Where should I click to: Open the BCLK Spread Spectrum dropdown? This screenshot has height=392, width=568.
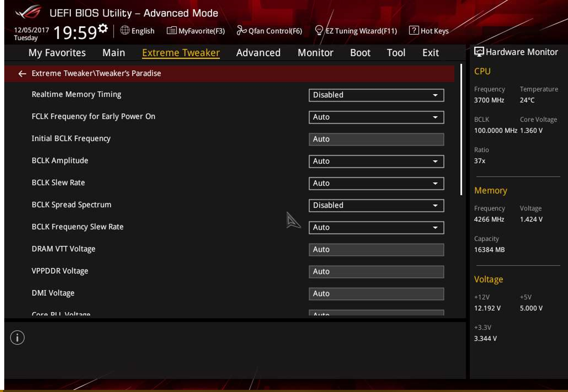click(x=376, y=205)
